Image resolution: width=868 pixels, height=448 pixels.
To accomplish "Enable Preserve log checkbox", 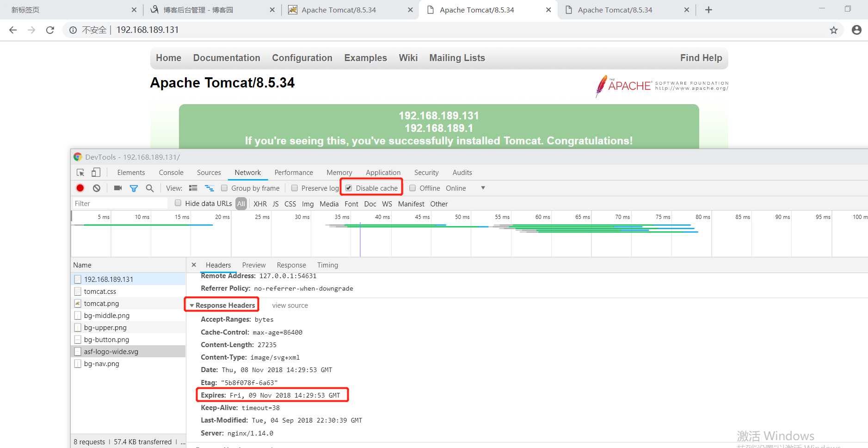I will [295, 188].
